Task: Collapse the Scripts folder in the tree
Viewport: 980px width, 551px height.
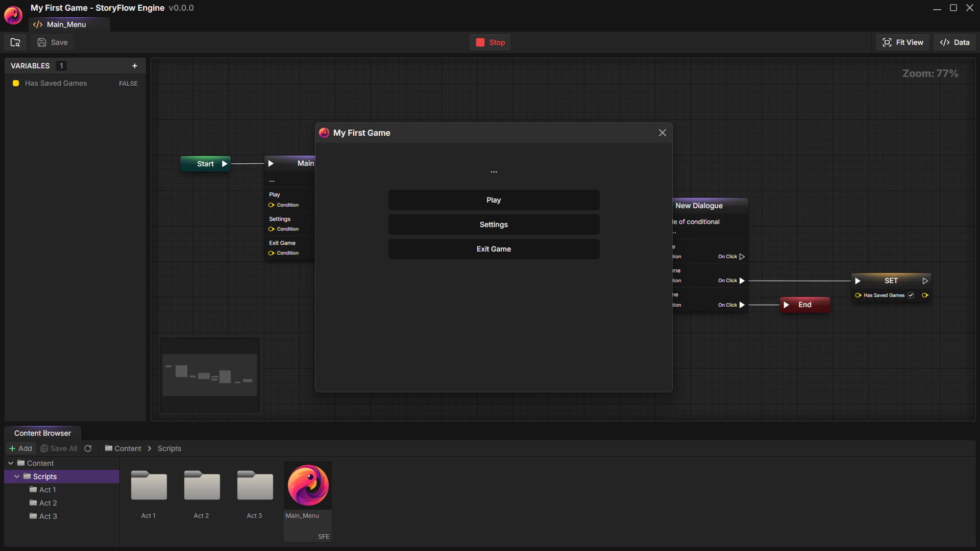Action: pyautogui.click(x=17, y=476)
